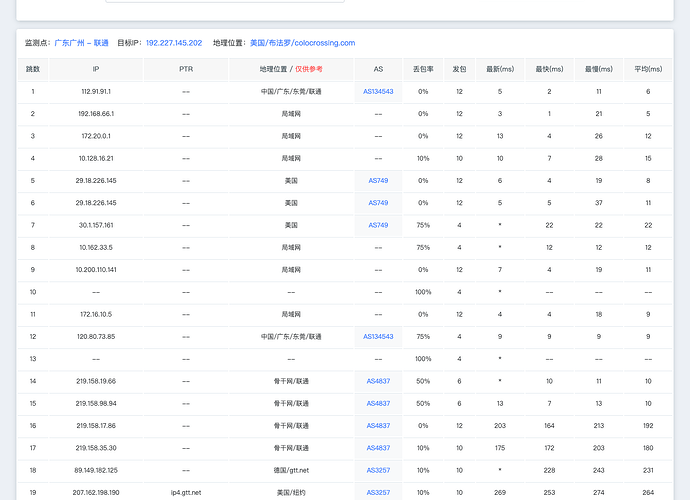Click location 美国/纽约 in hop 19
690x500 pixels.
(291, 493)
